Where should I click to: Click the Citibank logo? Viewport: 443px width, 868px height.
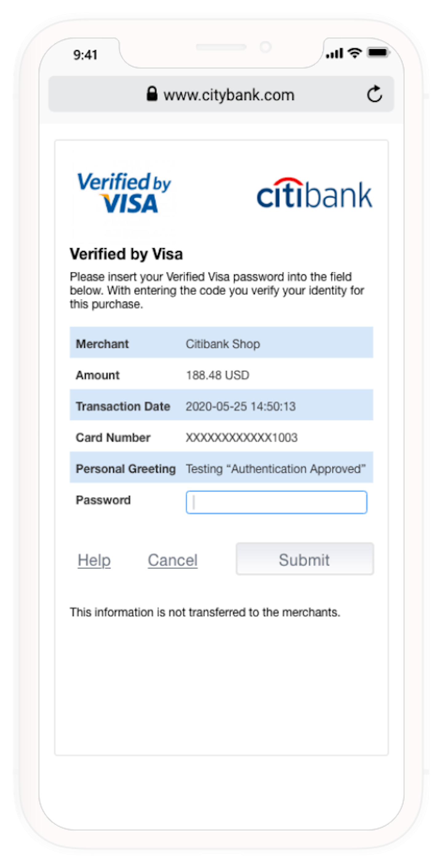[x=314, y=194]
